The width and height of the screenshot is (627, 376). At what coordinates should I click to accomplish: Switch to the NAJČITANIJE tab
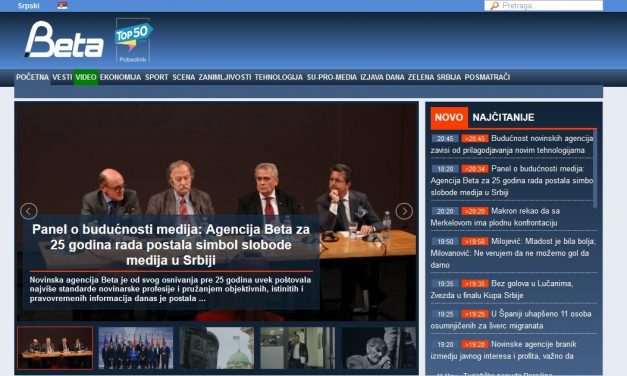(x=503, y=118)
